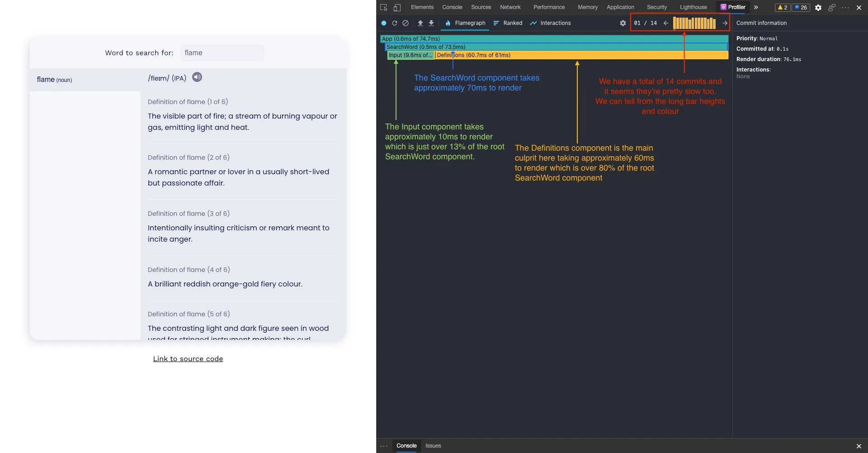
Task: Play the flame pronunciation audio
Action: click(x=197, y=77)
